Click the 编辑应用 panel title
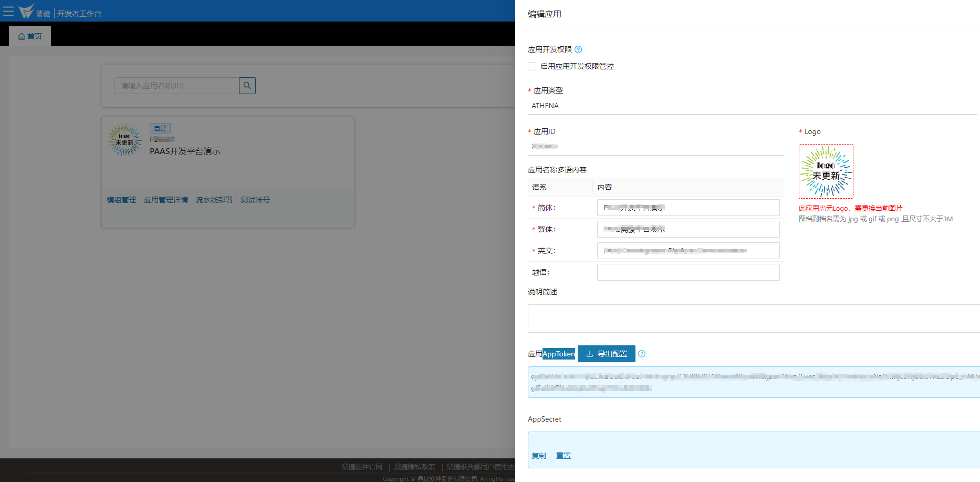 coord(545,14)
